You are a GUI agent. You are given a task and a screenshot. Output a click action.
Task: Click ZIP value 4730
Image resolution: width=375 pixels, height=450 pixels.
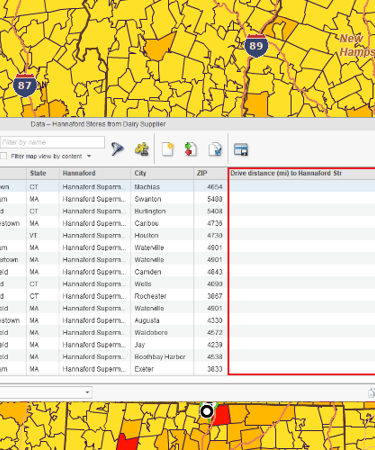[x=215, y=236]
